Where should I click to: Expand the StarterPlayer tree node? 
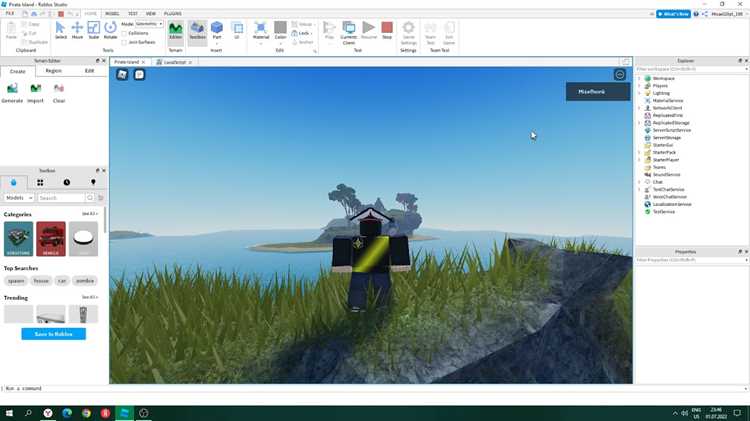coord(640,160)
